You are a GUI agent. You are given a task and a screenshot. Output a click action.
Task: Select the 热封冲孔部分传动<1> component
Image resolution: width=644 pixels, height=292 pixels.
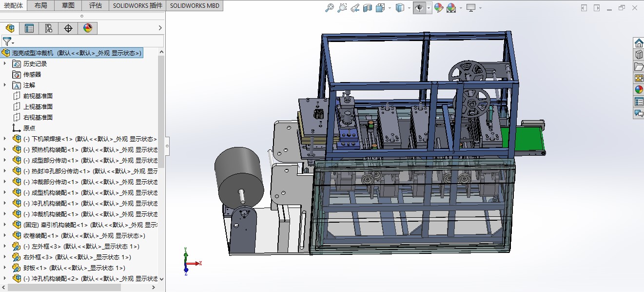pos(85,171)
